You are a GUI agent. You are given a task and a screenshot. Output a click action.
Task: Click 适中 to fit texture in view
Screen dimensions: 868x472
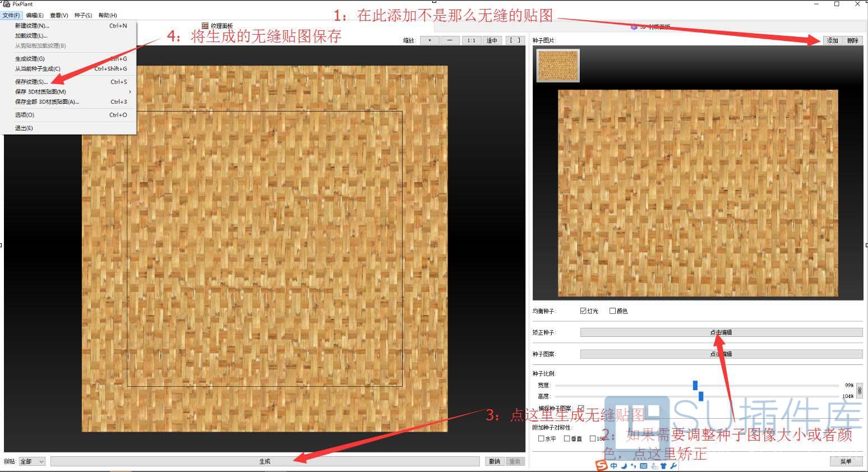[x=492, y=40]
